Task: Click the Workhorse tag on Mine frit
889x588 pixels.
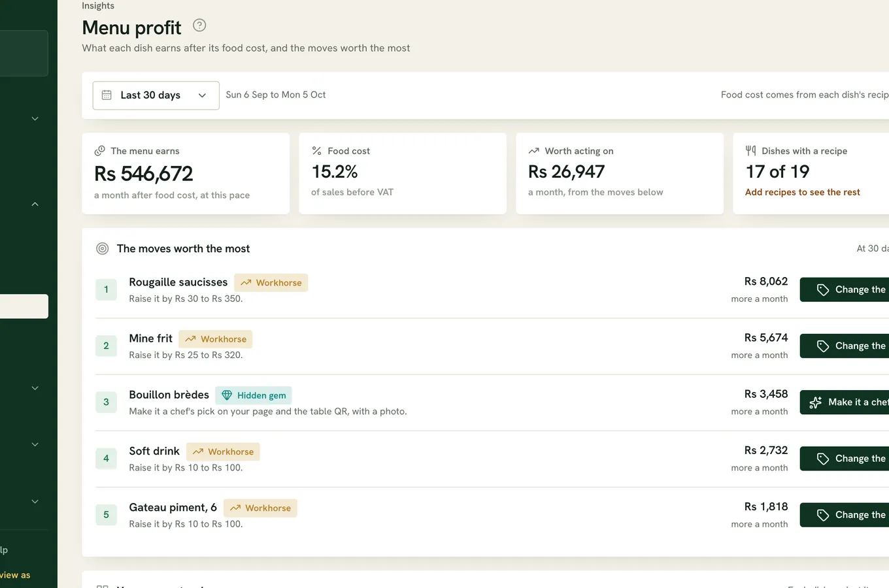Action: pos(216,339)
